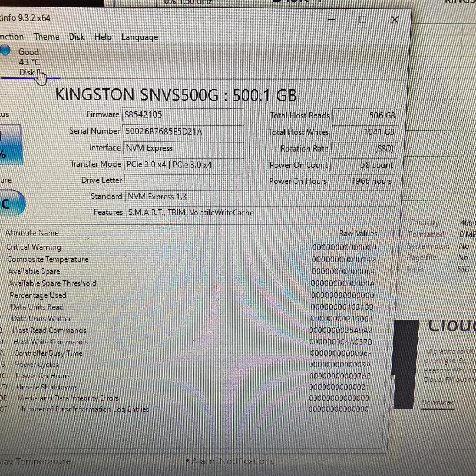
Task: Click Alarm Notifications text in background window
Action: click(233, 461)
